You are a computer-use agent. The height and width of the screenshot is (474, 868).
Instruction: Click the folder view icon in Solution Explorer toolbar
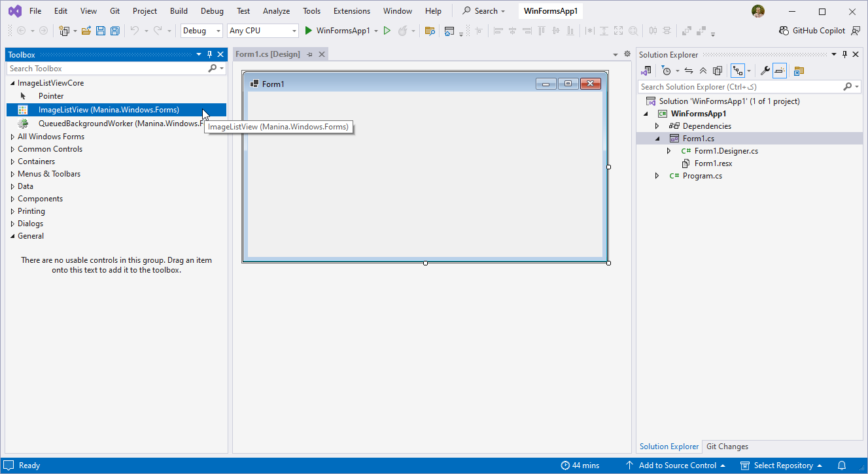(799, 71)
